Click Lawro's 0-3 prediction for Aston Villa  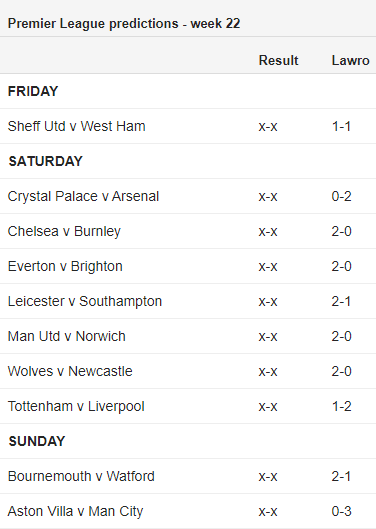(341, 511)
